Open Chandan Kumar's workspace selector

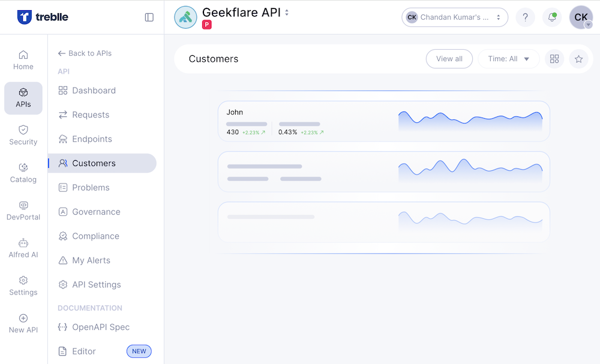pyautogui.click(x=455, y=17)
